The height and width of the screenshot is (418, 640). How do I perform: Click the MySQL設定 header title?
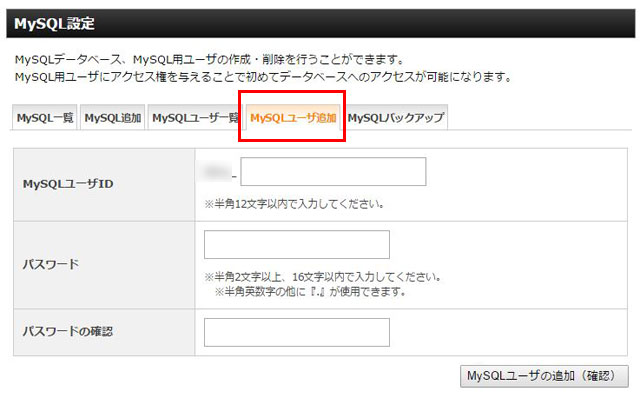click(54, 24)
